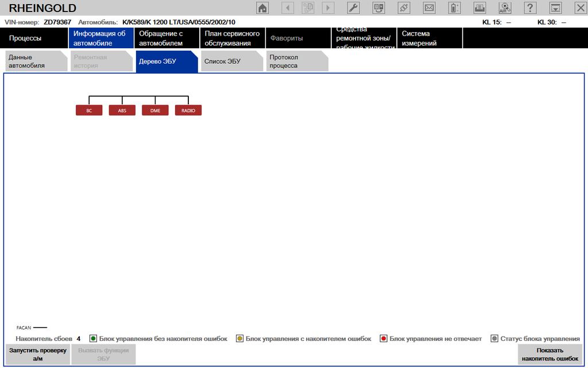
Task: Select the DME control unit node
Action: 155,110
